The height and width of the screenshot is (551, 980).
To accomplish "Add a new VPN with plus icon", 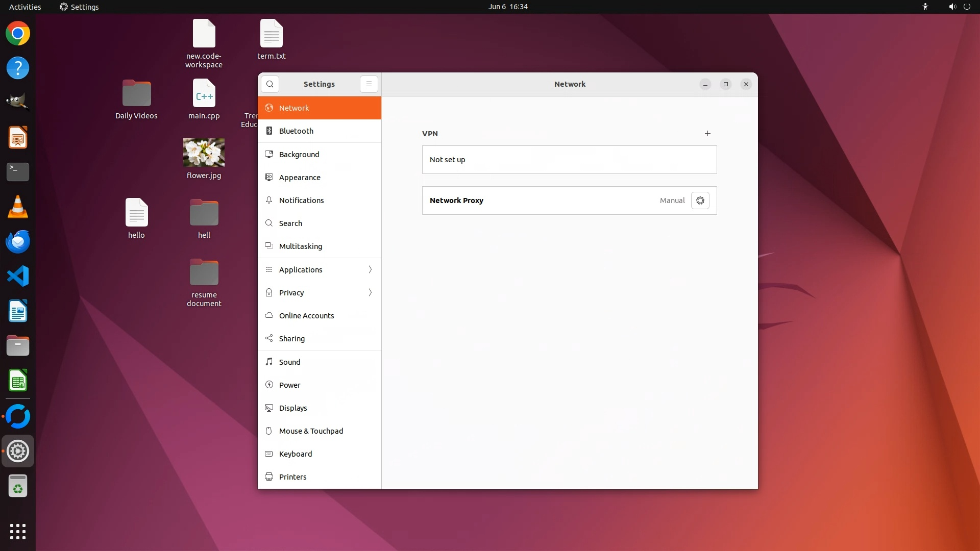I will tap(707, 134).
